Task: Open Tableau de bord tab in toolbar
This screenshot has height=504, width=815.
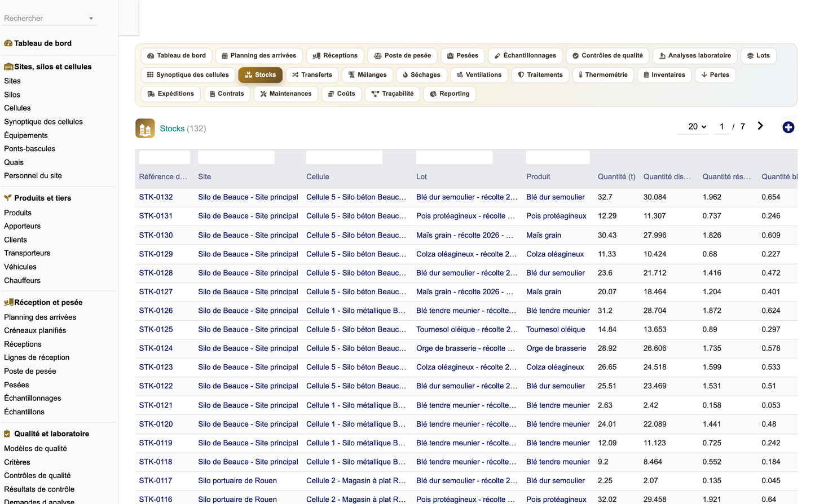Action: (177, 56)
